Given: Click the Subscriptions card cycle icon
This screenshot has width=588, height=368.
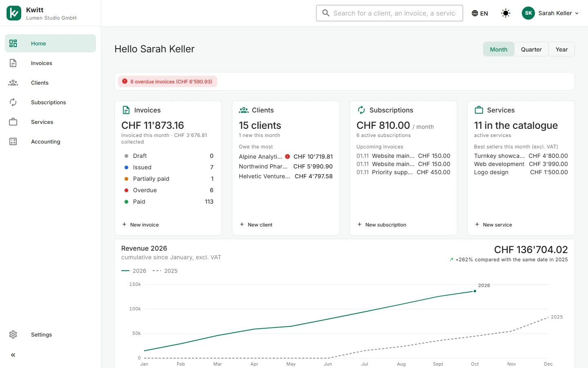Looking at the screenshot, I should tap(361, 110).
